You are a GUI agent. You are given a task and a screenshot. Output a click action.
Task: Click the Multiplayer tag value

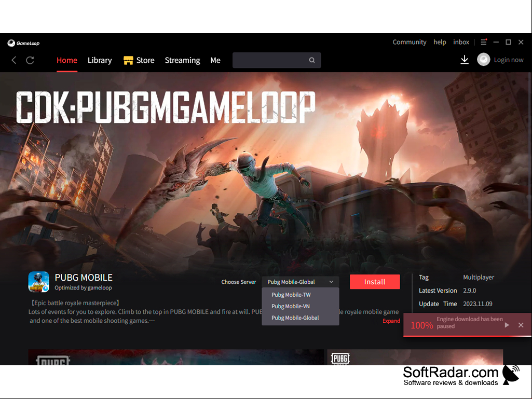click(x=479, y=277)
